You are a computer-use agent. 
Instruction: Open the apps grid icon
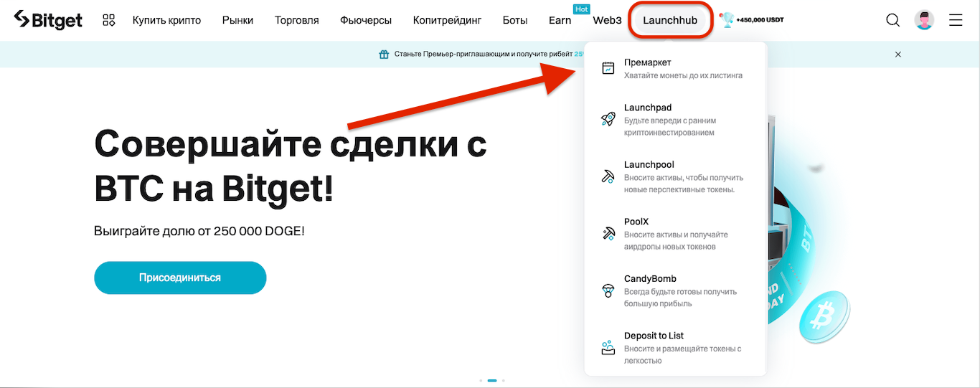coord(109,20)
